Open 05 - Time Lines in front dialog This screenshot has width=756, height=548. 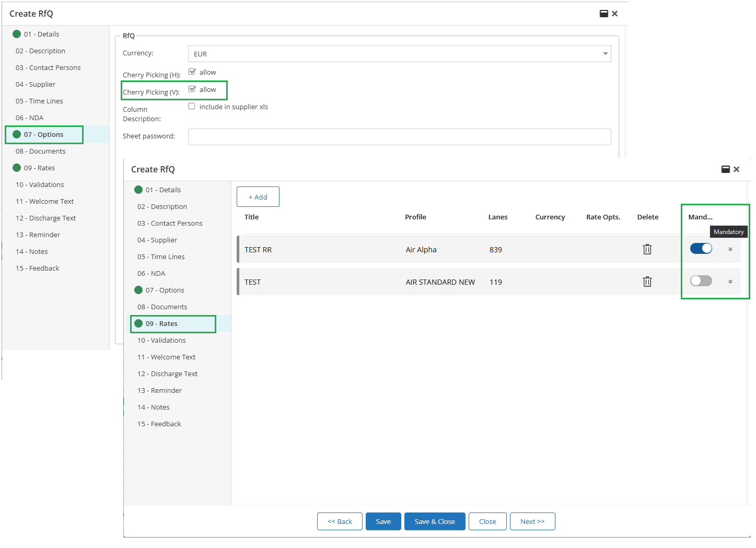coord(161,256)
